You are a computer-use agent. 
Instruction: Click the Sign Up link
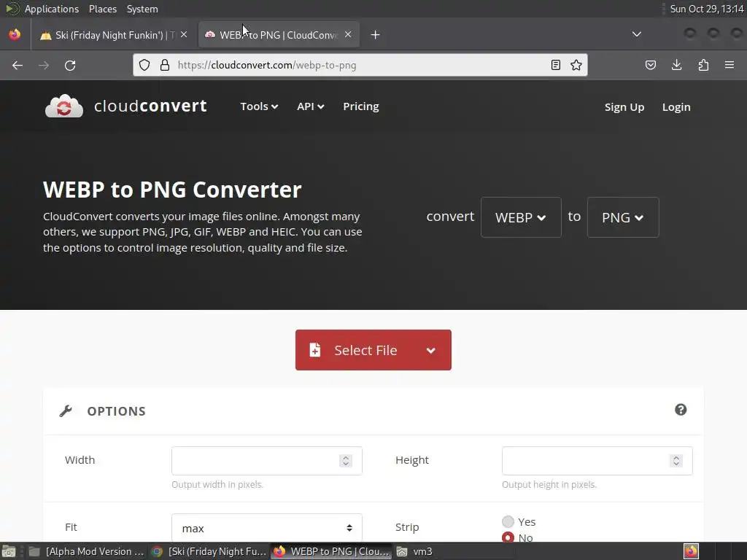point(624,107)
